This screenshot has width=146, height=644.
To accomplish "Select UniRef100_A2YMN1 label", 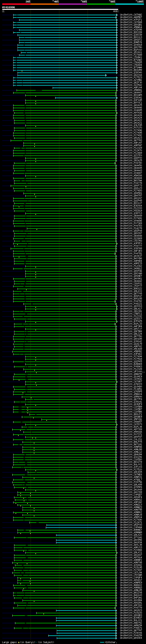I will coord(131,80).
